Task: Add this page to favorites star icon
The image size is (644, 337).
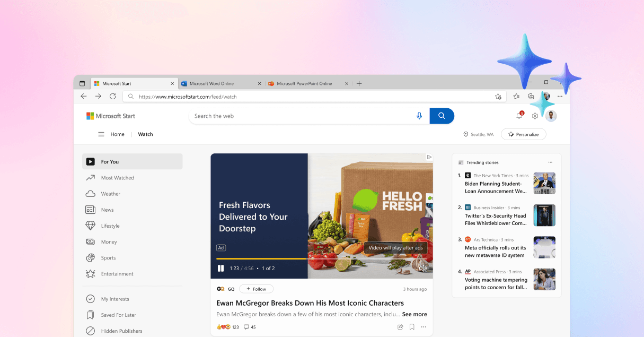Action: point(498,97)
